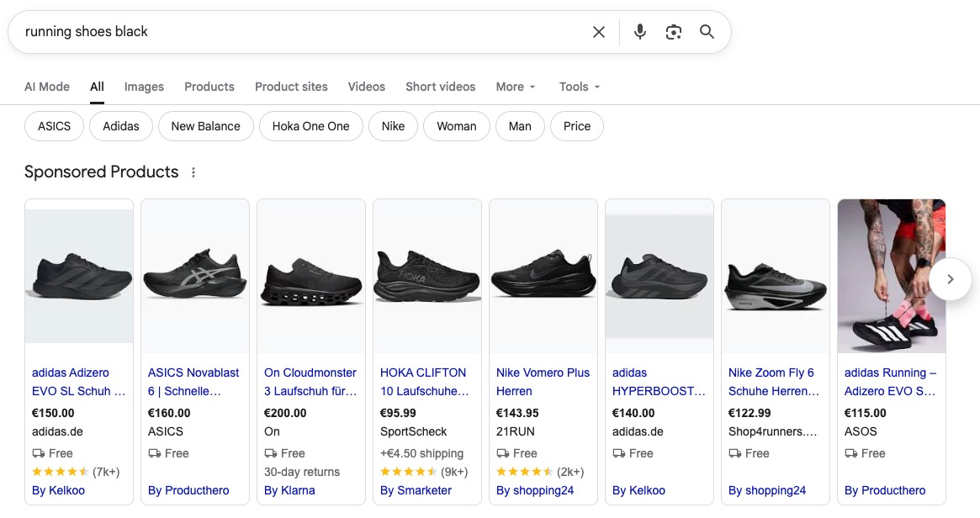Open the HOKA CLIFTON 10 Laufschuhe link

coord(425,382)
